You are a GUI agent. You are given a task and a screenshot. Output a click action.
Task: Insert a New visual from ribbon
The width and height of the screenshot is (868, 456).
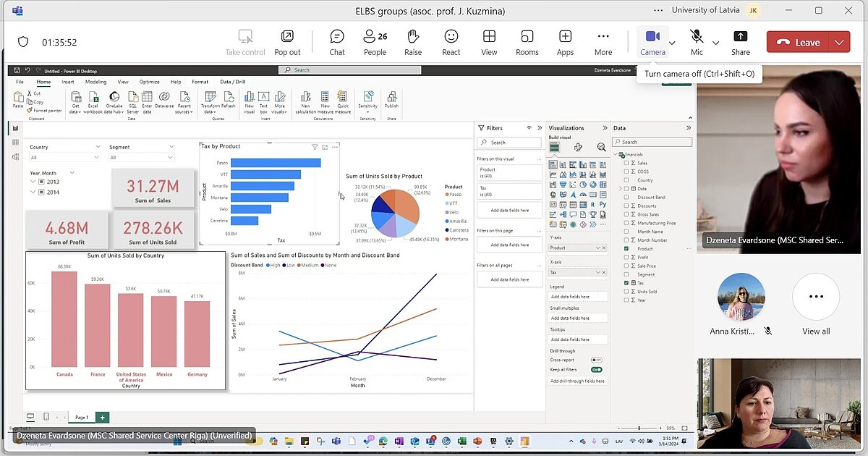click(x=249, y=101)
